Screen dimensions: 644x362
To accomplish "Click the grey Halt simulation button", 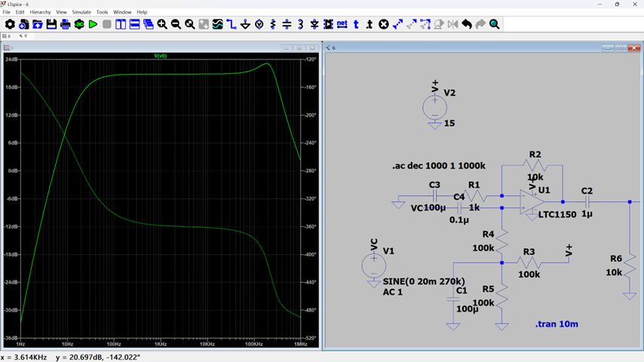I will click(x=107, y=24).
